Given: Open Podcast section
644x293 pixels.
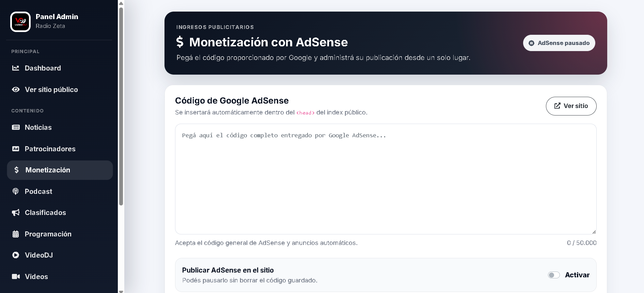Looking at the screenshot, I should (60, 191).
